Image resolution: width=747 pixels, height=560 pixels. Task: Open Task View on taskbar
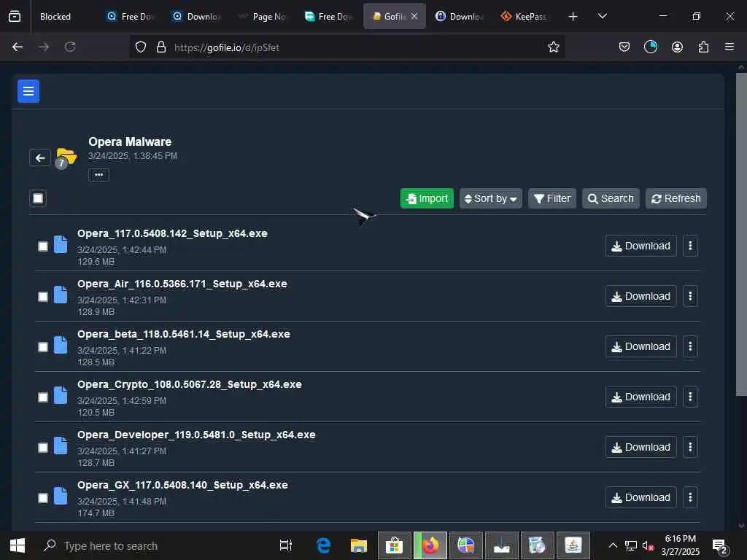286,545
